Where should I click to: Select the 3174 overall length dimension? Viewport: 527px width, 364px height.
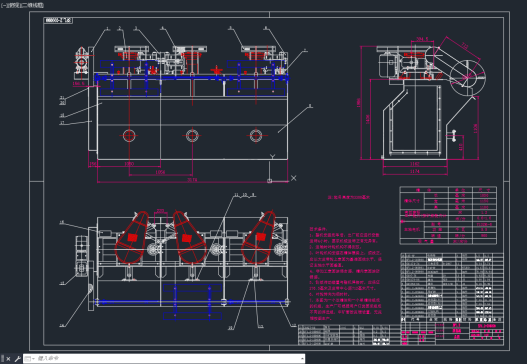tap(192, 180)
